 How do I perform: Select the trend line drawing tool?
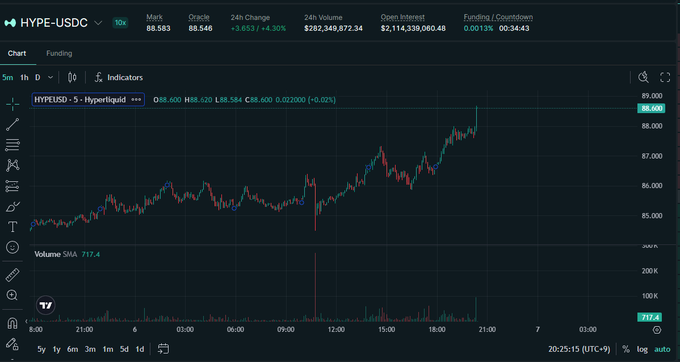[x=13, y=124]
